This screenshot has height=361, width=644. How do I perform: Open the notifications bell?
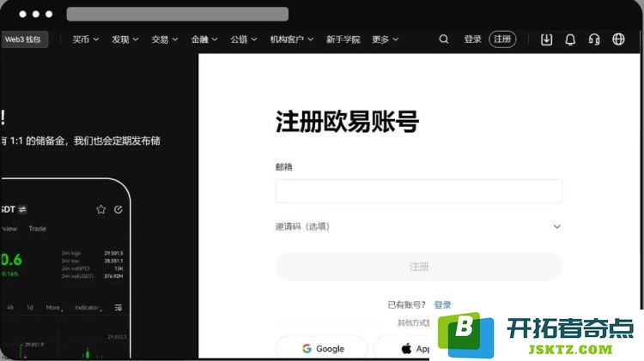click(570, 39)
